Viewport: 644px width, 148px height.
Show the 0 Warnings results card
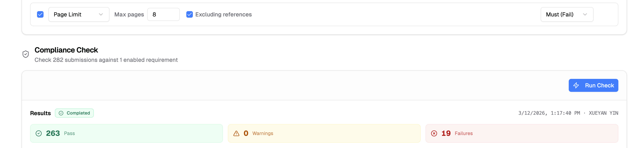tap(324, 133)
